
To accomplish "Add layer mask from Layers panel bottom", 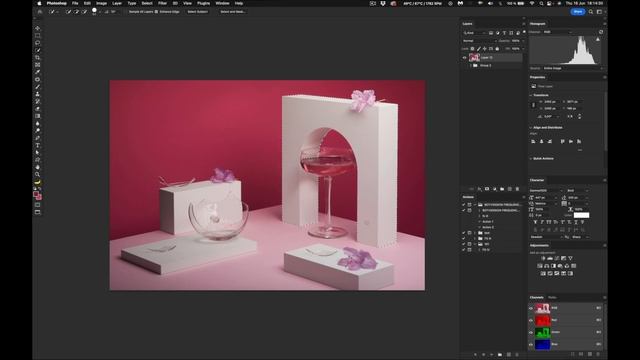I will coord(487,189).
